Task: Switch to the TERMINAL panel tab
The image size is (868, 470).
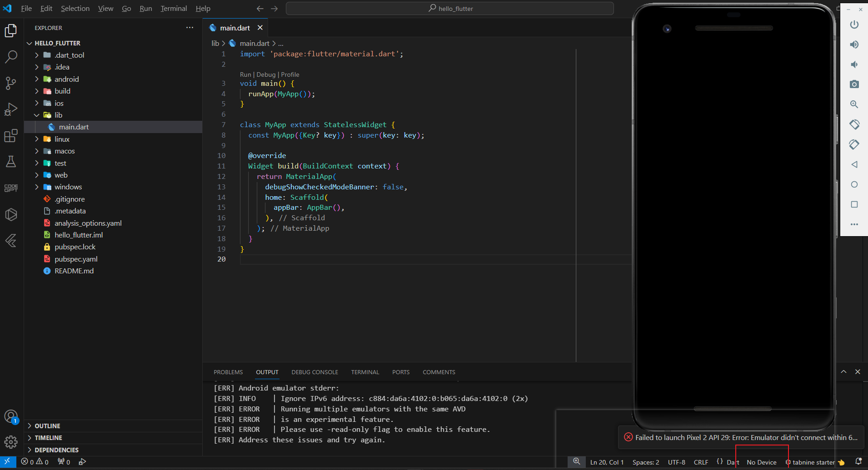Action: pos(365,372)
